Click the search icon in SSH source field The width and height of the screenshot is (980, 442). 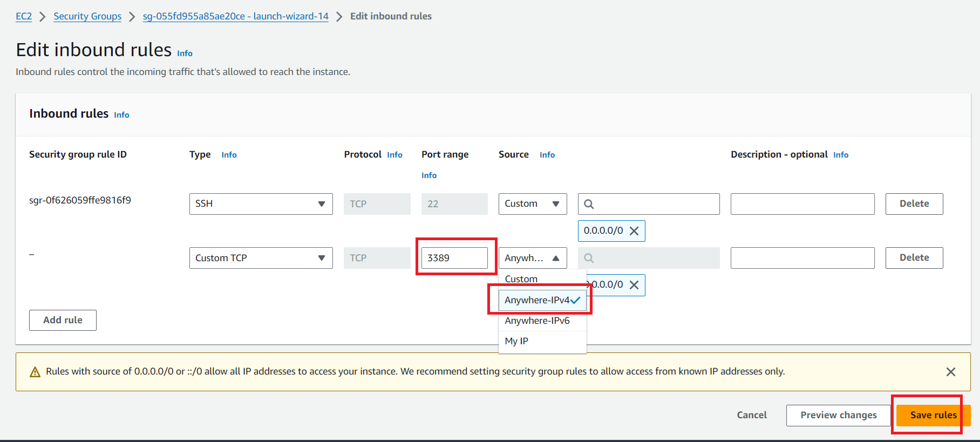click(589, 204)
